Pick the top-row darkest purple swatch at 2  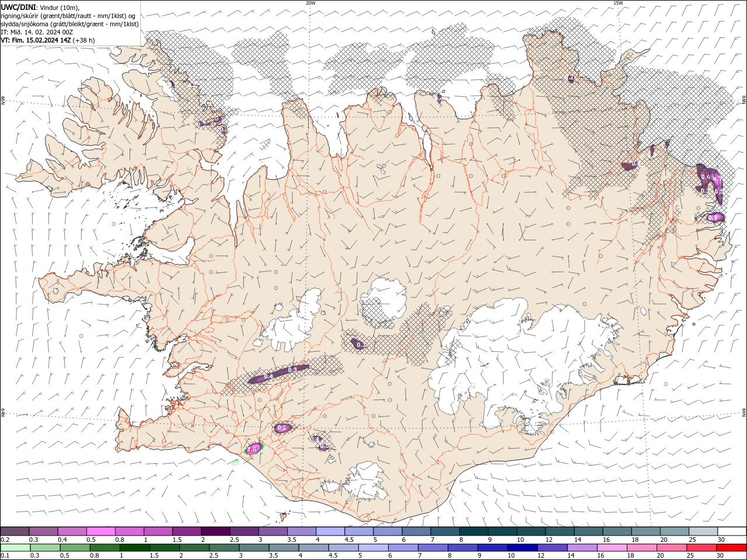coord(215,531)
